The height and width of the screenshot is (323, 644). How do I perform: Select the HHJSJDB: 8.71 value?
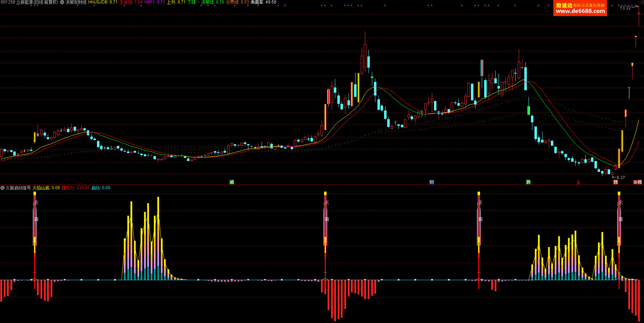[103, 2]
